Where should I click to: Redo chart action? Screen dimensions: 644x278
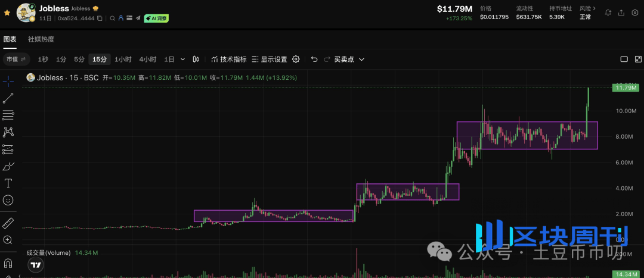tap(327, 60)
